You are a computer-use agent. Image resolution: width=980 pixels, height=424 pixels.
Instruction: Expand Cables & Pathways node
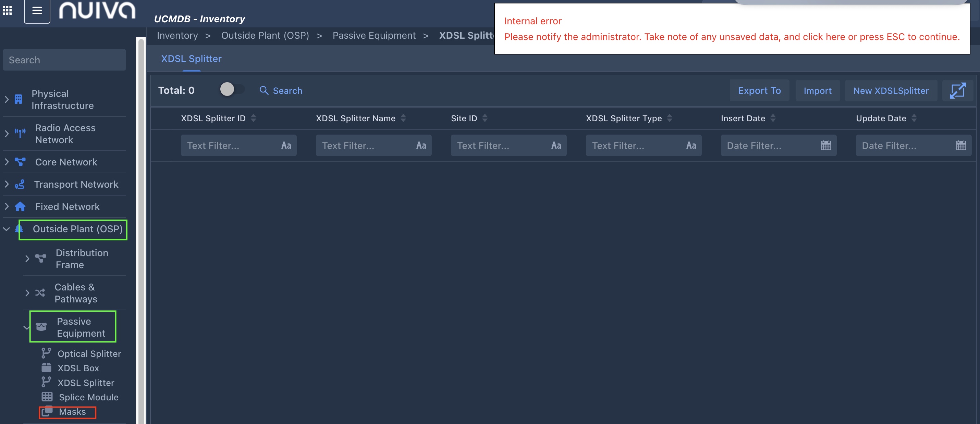[27, 293]
